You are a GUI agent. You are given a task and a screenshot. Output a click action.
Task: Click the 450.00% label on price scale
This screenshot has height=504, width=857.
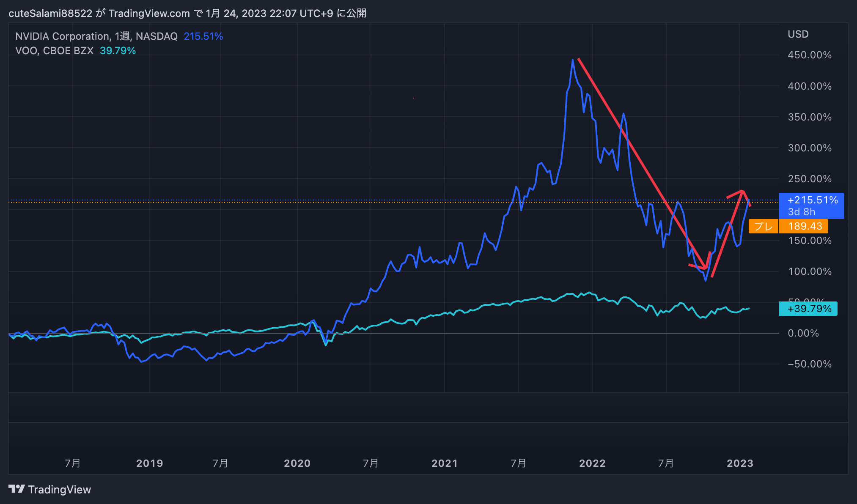(x=809, y=55)
